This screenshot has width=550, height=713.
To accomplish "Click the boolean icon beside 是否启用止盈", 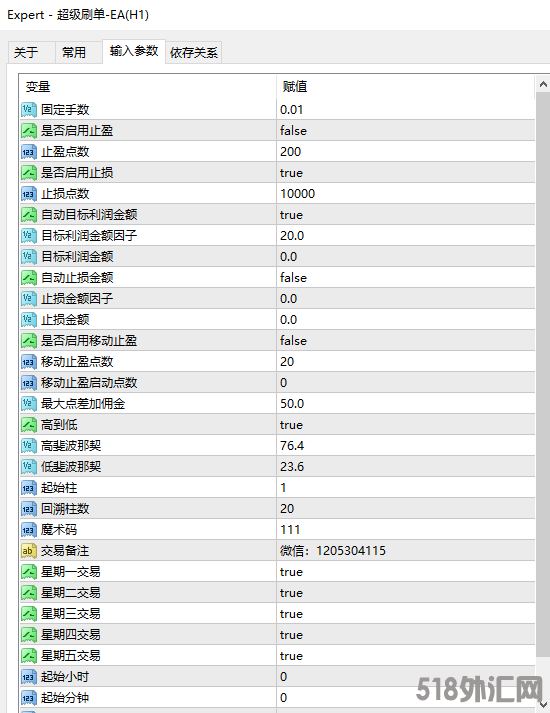I will [x=29, y=131].
